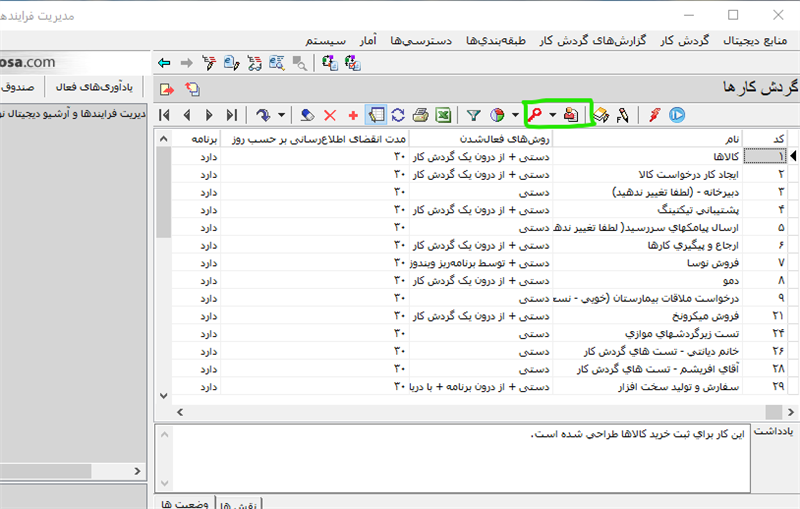Click the red X delete icon

(x=330, y=115)
